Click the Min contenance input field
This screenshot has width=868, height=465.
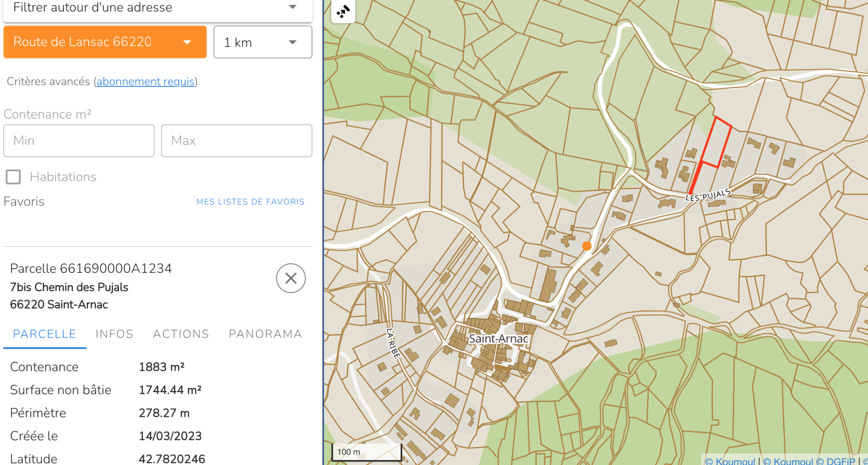tap(79, 141)
